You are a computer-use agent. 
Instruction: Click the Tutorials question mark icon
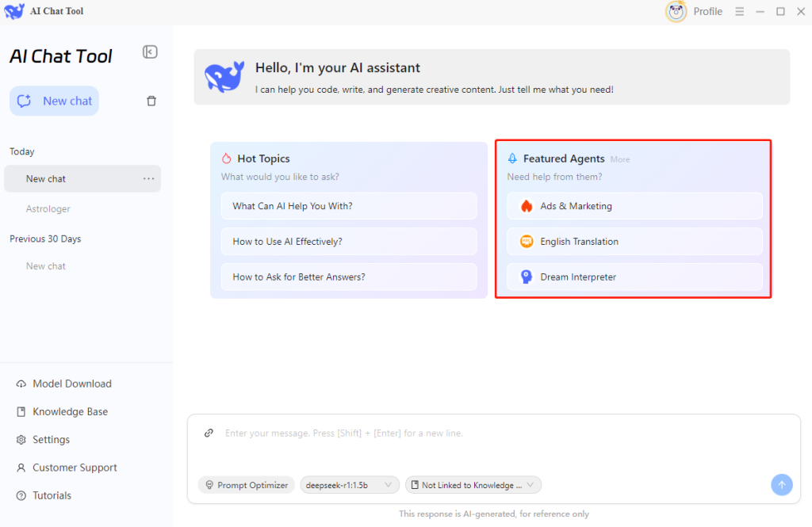point(21,495)
